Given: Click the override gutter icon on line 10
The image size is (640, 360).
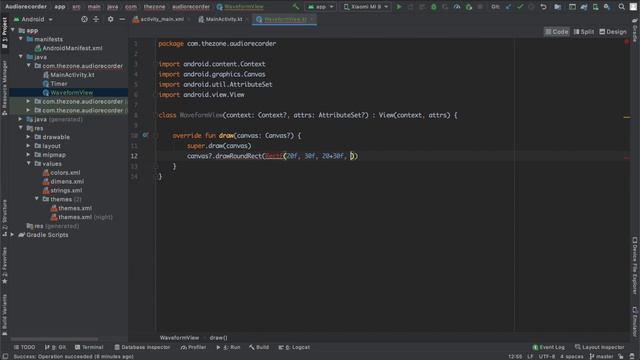Looking at the screenshot, I should pos(145,135).
